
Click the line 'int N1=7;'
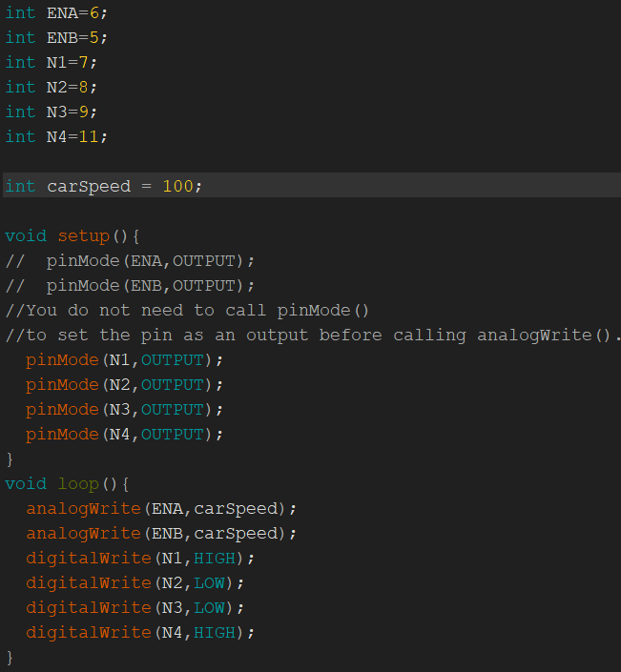(52, 63)
